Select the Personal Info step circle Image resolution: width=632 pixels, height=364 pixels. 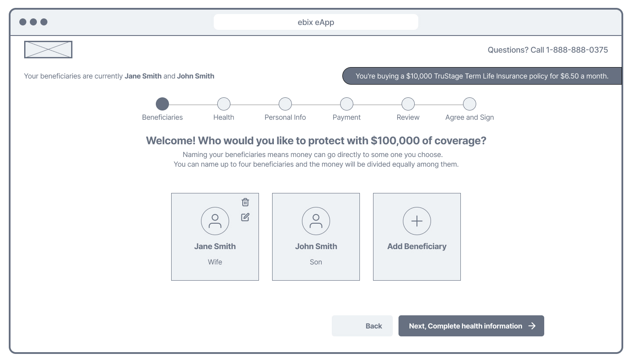(x=285, y=104)
